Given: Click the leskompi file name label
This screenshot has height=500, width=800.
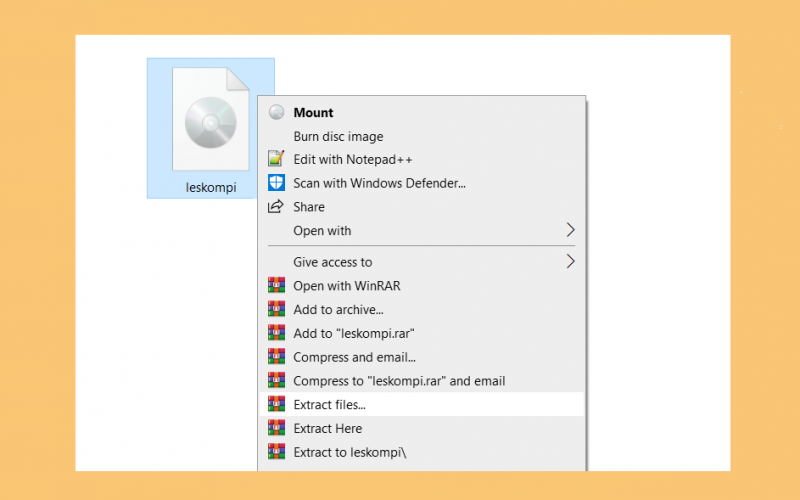Looking at the screenshot, I should coord(211,188).
